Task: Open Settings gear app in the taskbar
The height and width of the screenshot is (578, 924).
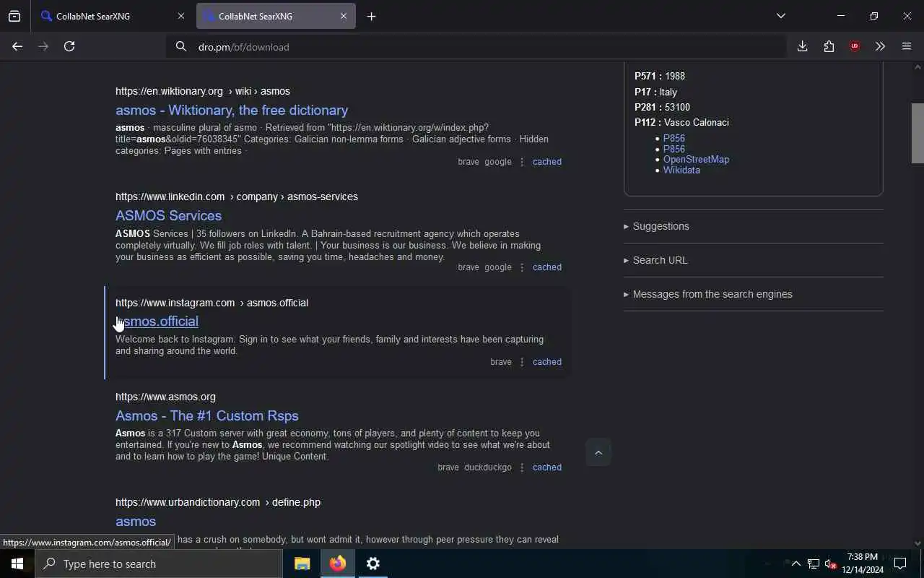Action: [372, 564]
